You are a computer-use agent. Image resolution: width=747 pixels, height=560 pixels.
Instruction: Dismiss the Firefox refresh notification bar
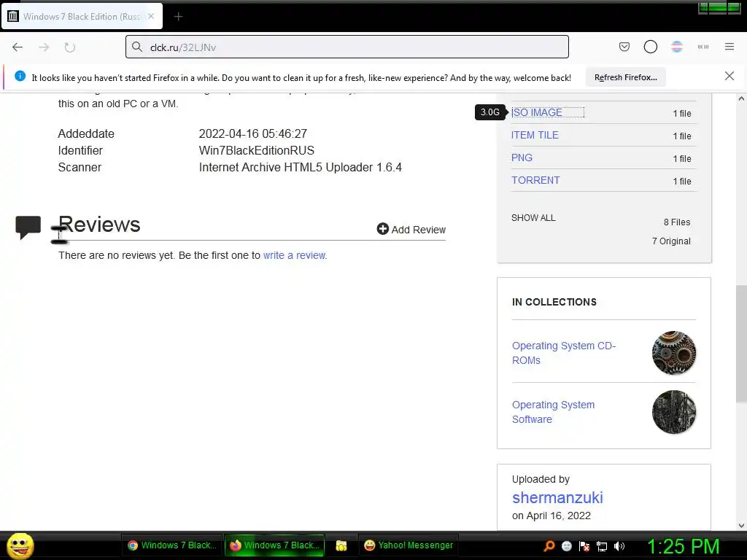point(729,76)
